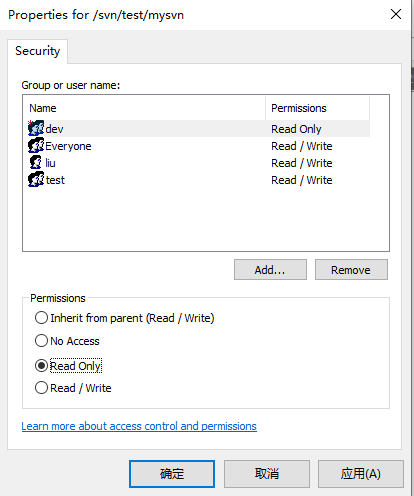Apply changes with the 应用(A) button
Screen dimensions: 414x496
tap(361, 474)
